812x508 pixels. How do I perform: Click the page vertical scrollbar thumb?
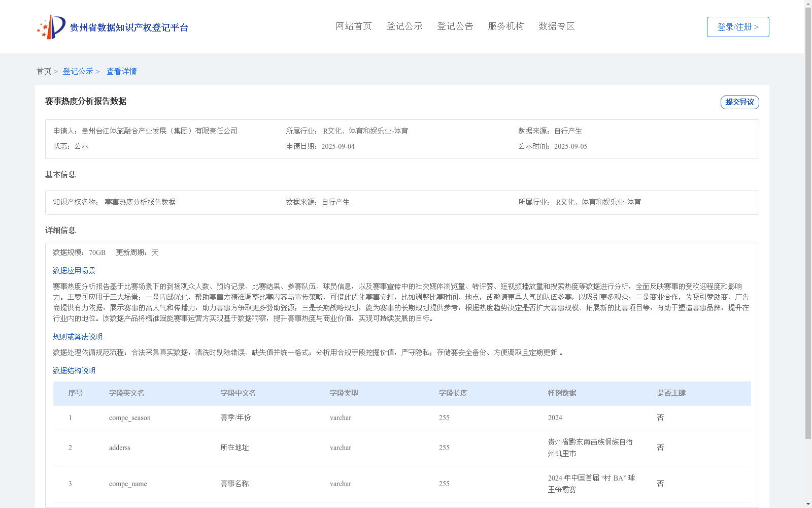pos(808,223)
